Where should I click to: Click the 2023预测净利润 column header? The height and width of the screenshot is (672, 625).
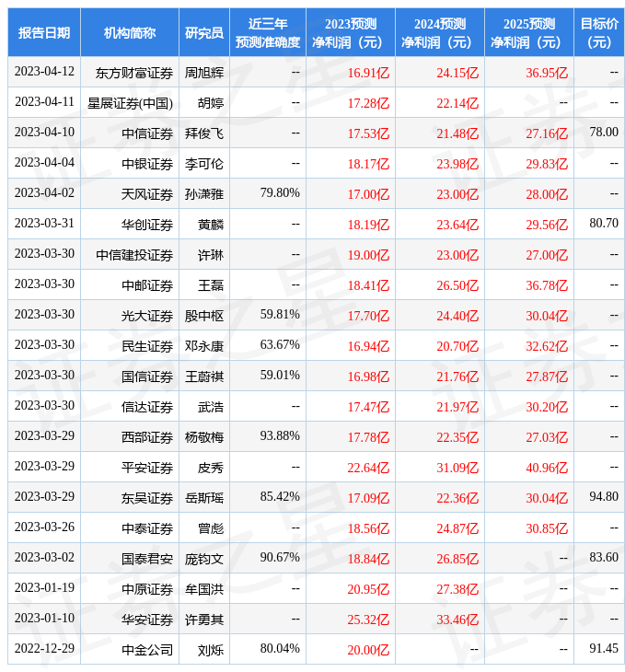pyautogui.click(x=351, y=32)
